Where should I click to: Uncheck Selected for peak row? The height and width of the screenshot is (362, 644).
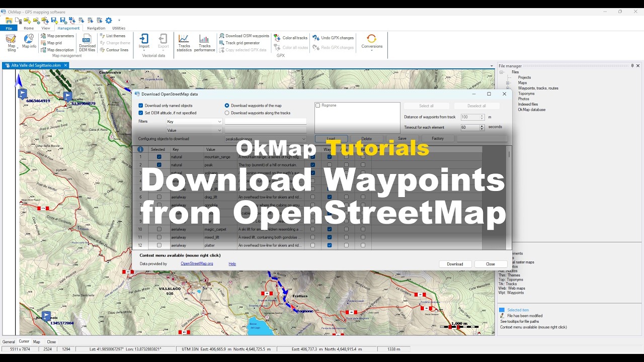(x=159, y=165)
